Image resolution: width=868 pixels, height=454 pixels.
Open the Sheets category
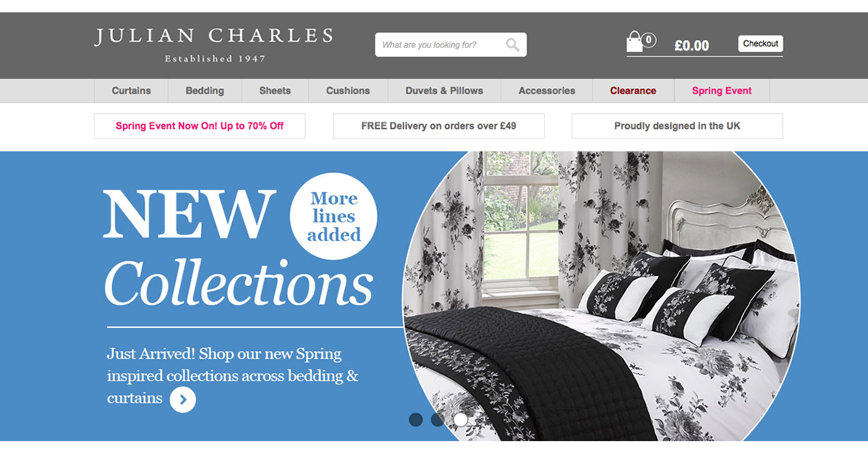pos(275,91)
